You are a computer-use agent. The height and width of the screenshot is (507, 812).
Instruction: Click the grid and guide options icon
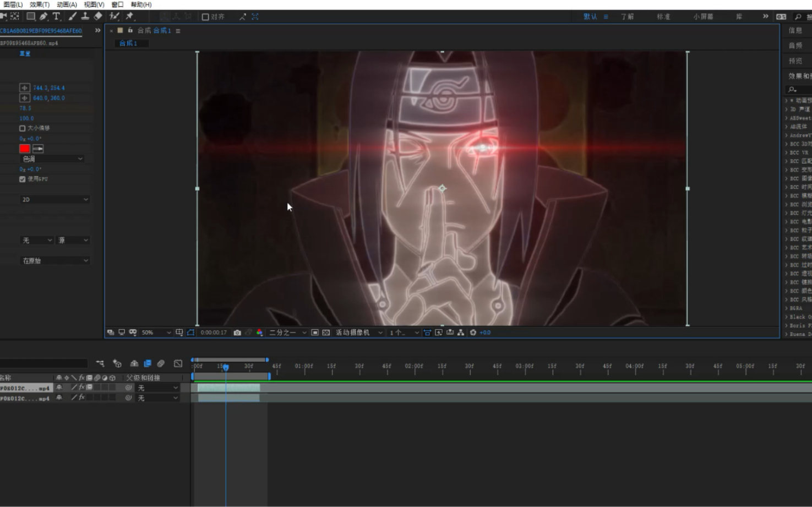coord(179,332)
